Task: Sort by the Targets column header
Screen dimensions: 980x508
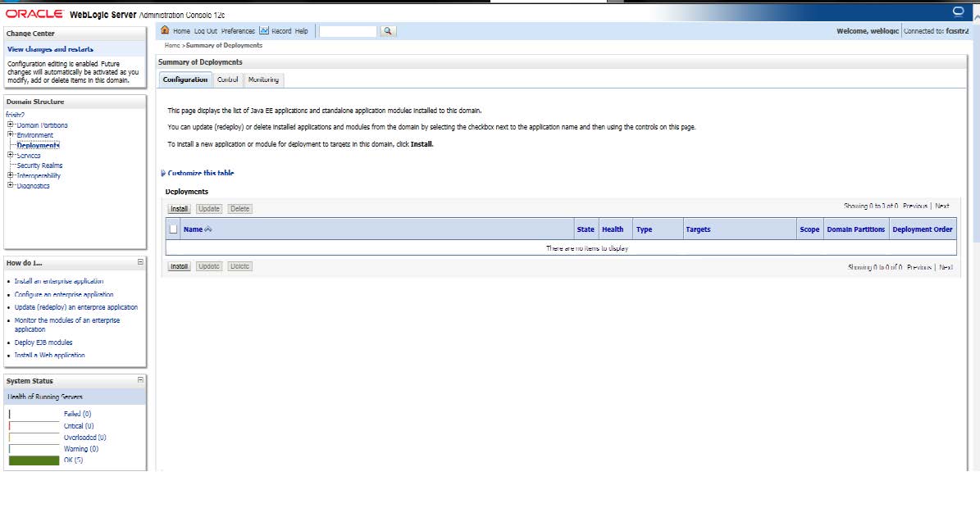Action: 698,229
